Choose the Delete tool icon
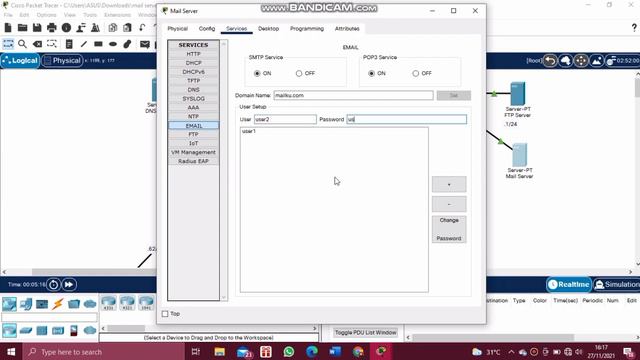Screen dimensions: 640x360 pyautogui.click(x=37, y=44)
